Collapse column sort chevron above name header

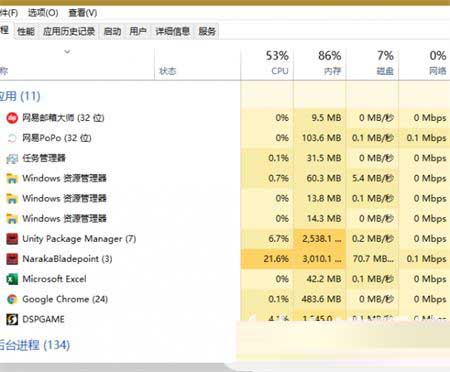[x=67, y=52]
